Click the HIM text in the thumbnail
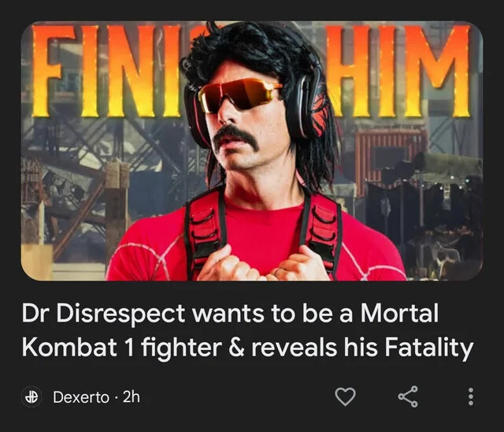504x432 pixels. pyautogui.click(x=398, y=71)
